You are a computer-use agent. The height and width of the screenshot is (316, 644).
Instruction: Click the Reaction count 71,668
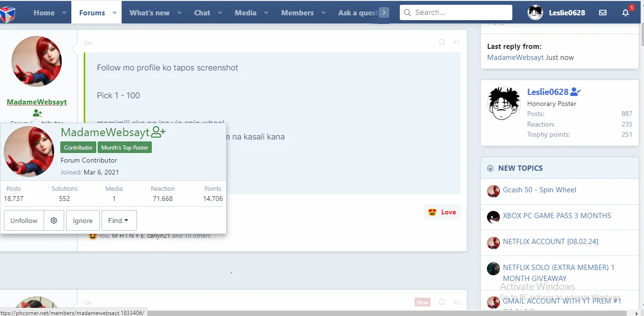[163, 199]
